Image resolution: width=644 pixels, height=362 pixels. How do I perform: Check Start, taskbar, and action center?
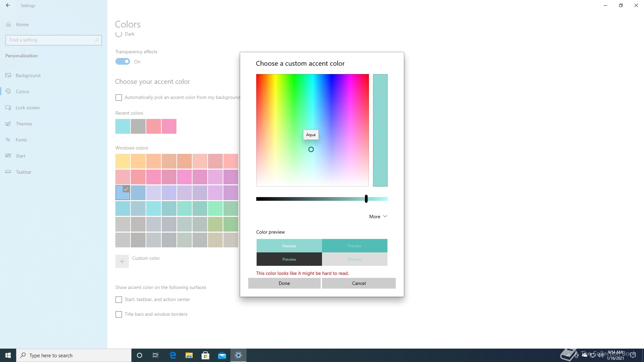pyautogui.click(x=119, y=300)
